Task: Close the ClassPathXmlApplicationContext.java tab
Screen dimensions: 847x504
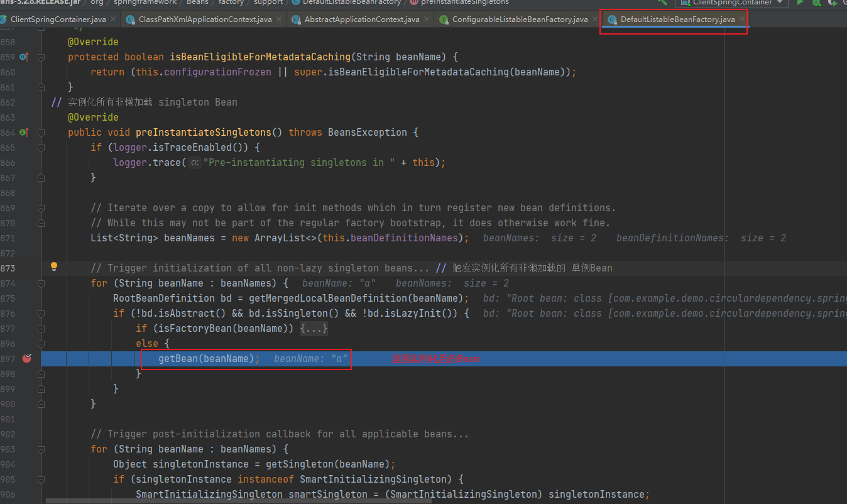Action: [x=279, y=19]
